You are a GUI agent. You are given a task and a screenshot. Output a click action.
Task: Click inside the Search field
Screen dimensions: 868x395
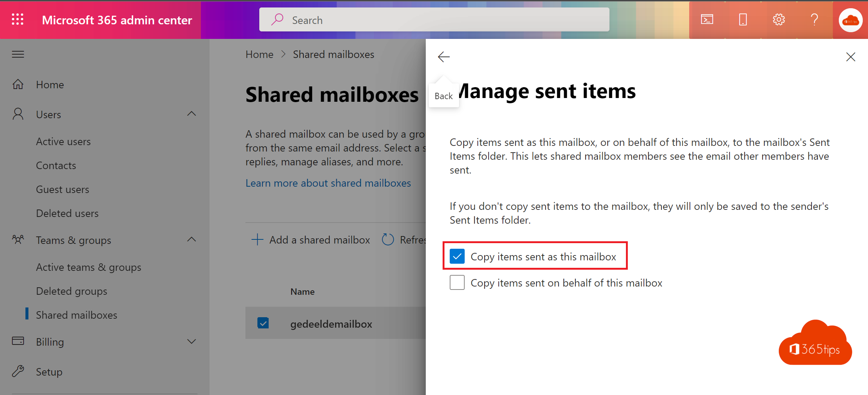point(434,19)
